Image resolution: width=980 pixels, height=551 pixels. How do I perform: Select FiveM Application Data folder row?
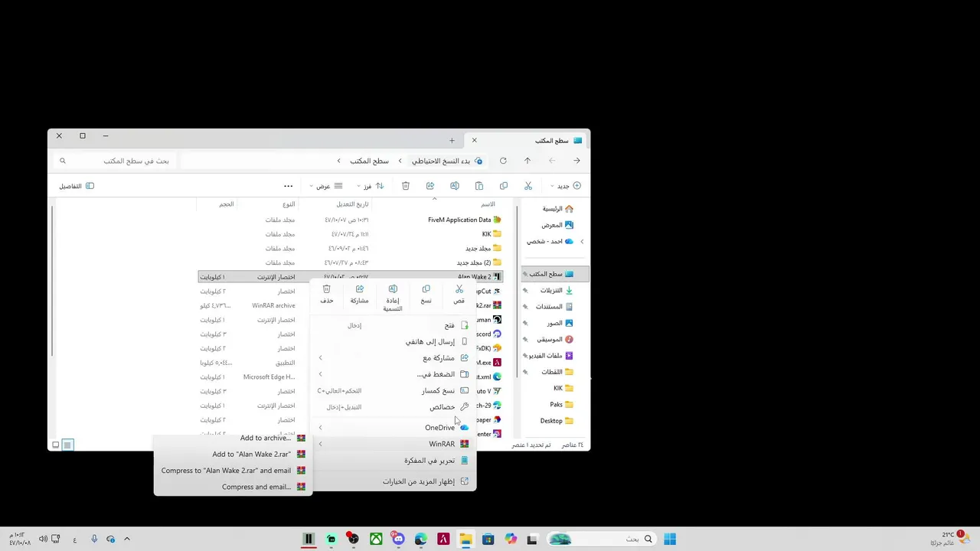pos(350,220)
